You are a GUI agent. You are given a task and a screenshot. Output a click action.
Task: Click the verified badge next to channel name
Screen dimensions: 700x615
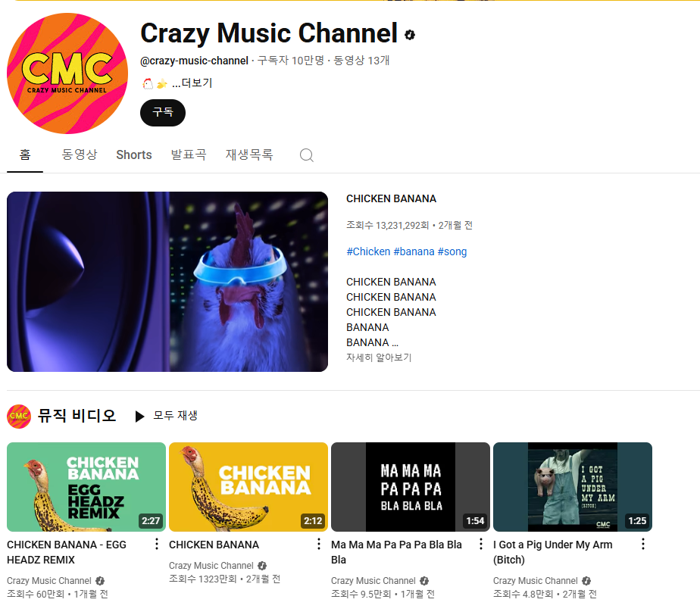pyautogui.click(x=410, y=35)
